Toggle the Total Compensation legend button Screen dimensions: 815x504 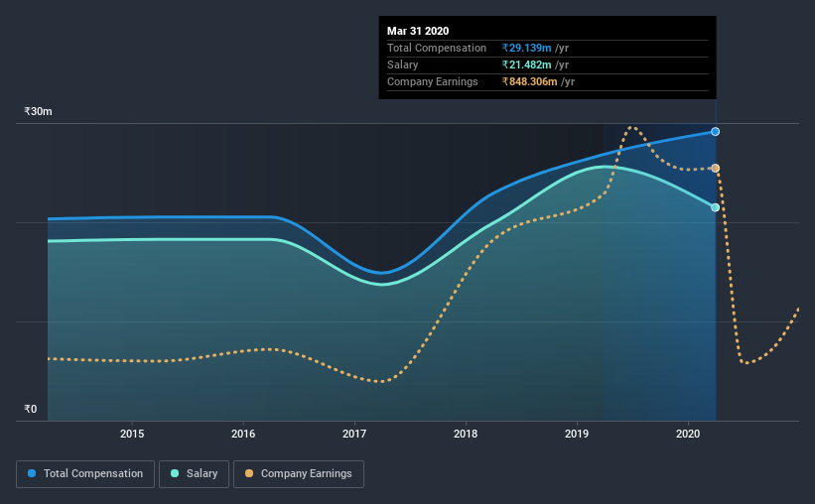(85, 474)
